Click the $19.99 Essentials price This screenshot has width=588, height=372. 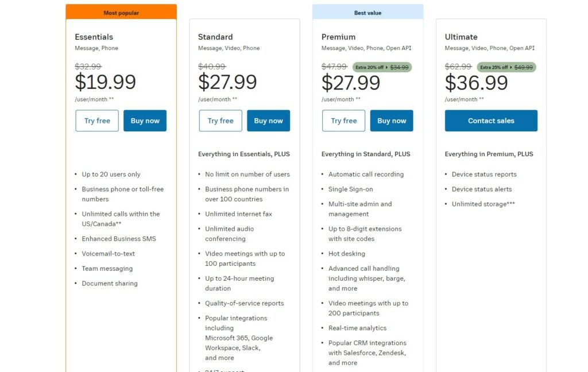[x=106, y=82]
